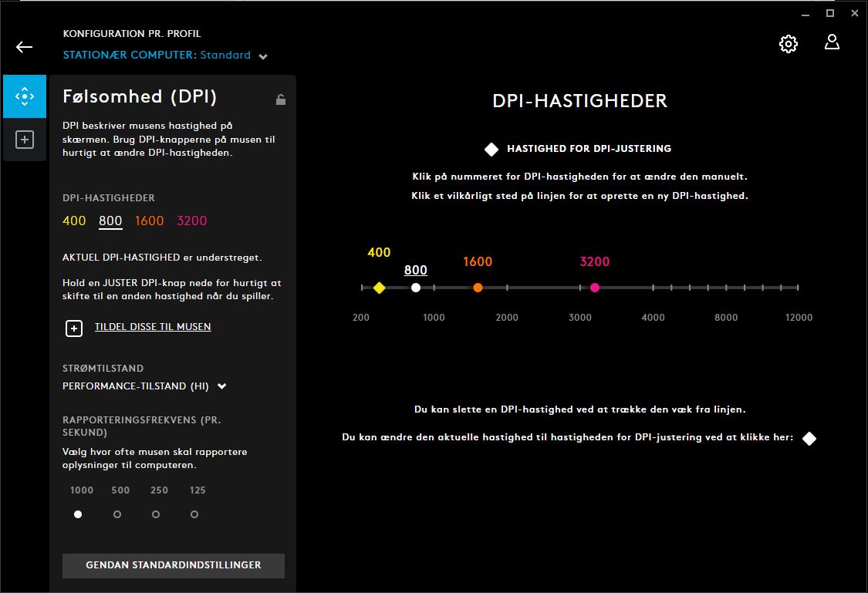868x593 pixels.
Task: Select the yellow 400 DPI speed in left panel
Action: 74,221
